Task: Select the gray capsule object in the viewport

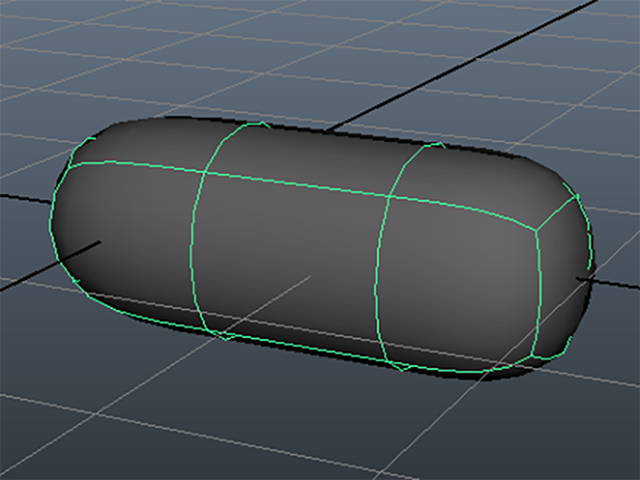Action: pos(322,248)
